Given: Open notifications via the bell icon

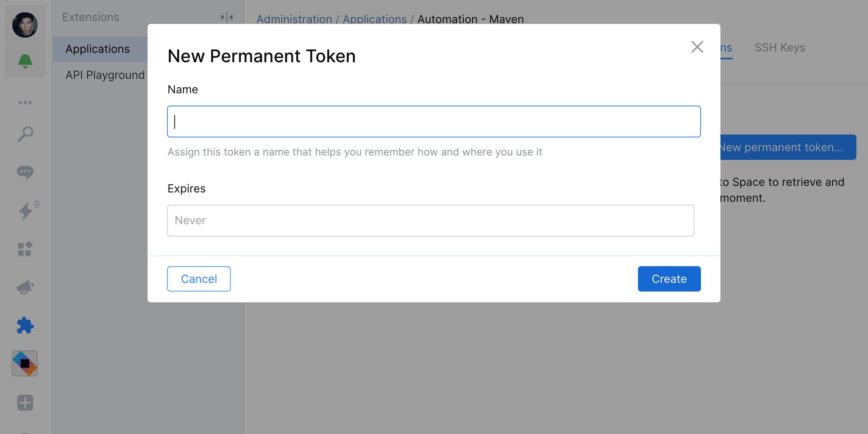Looking at the screenshot, I should 25,61.
